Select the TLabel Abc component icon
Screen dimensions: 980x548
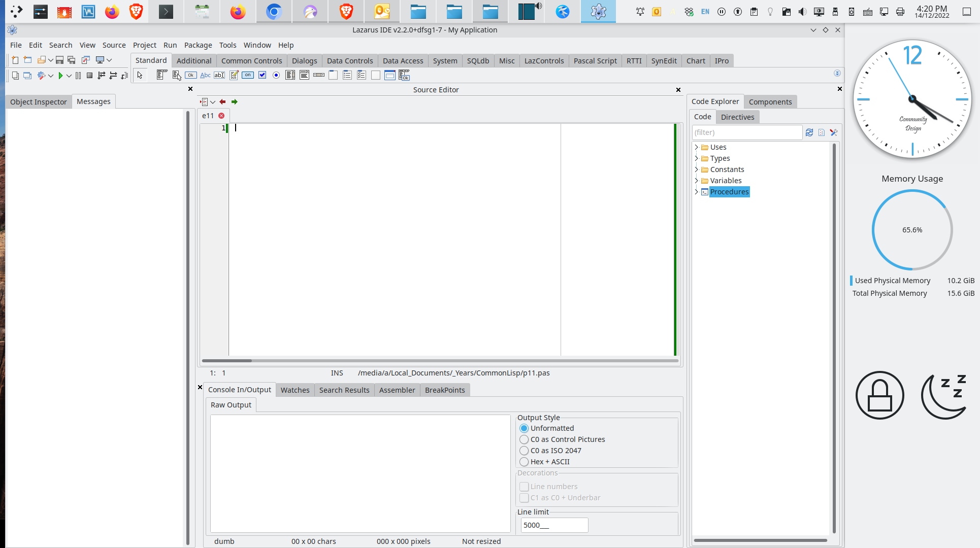(x=205, y=75)
